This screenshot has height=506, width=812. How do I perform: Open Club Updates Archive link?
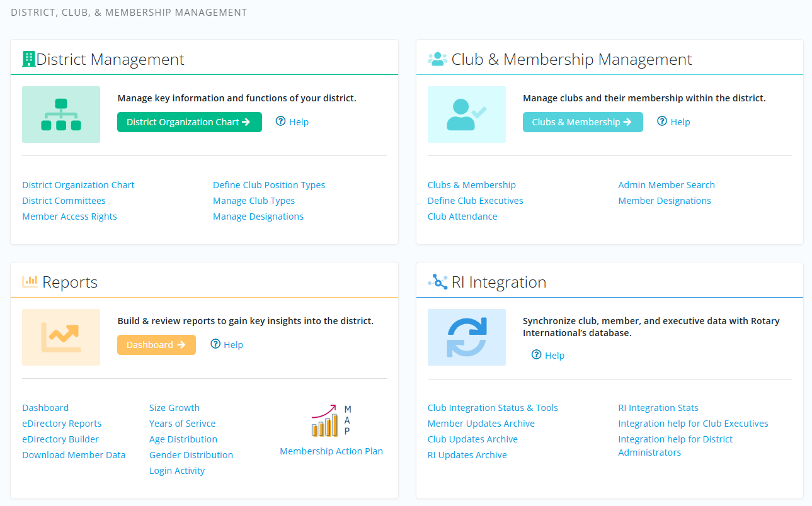472,439
